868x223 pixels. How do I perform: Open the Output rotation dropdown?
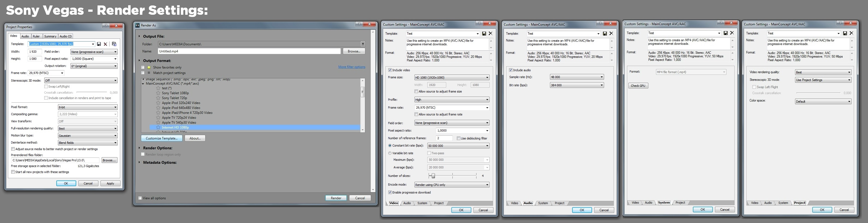click(x=94, y=66)
